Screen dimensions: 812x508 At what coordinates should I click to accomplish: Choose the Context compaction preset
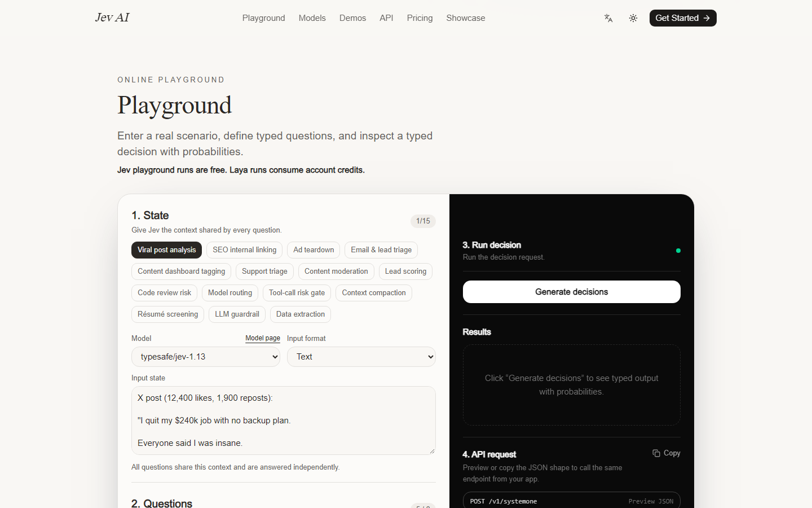[374, 293]
